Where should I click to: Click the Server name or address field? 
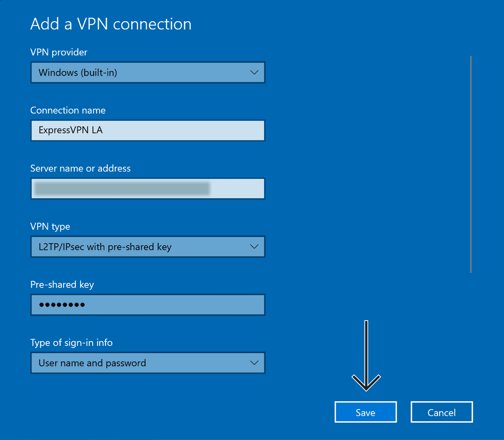point(148,188)
